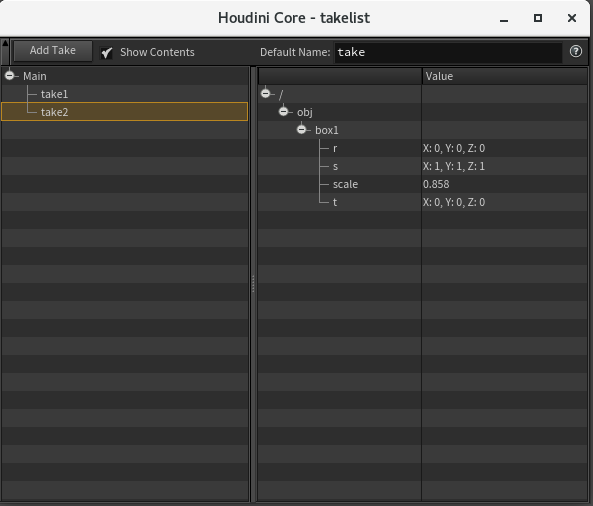Click the Add Take button
Image resolution: width=593 pixels, height=506 pixels.
tap(53, 51)
